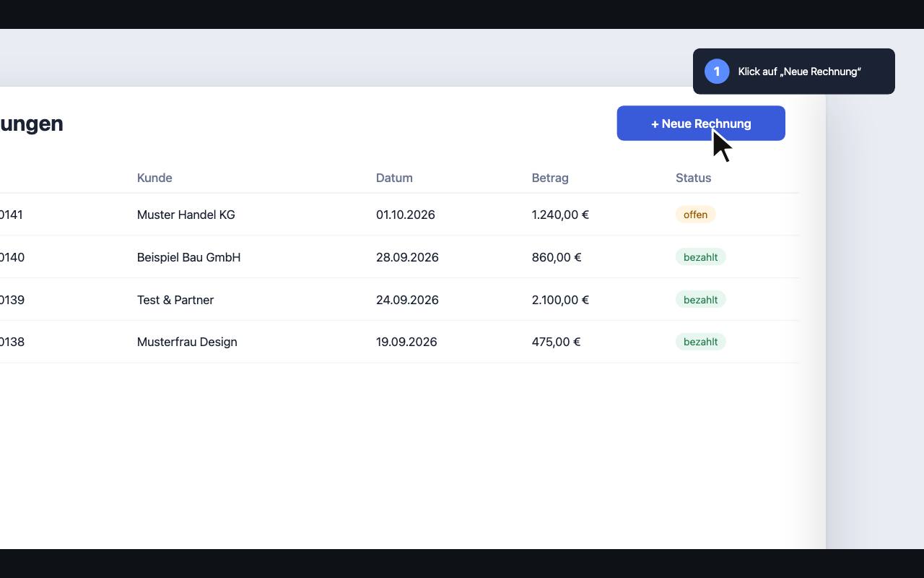Open the customer "Musterfrau Design"
The width and height of the screenshot is (924, 578).
click(x=187, y=342)
